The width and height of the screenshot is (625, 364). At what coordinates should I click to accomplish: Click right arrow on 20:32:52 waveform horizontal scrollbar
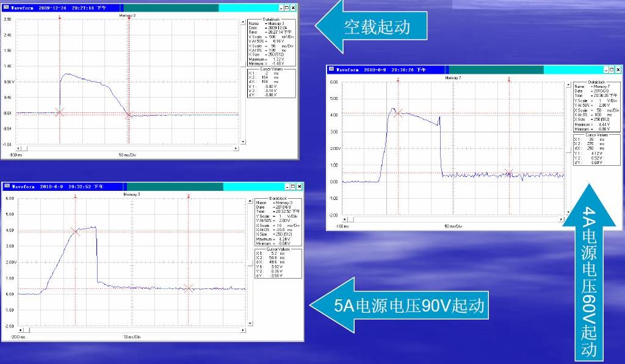coord(246,331)
